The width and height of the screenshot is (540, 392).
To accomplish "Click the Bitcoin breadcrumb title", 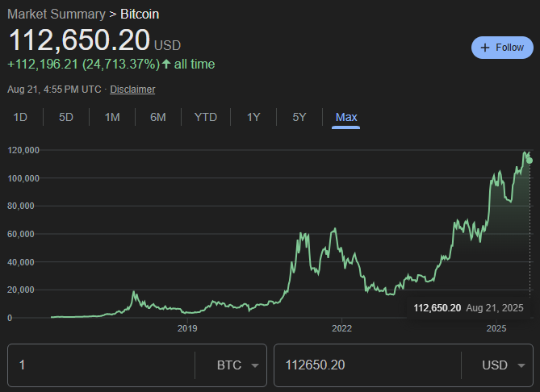I will coord(140,14).
